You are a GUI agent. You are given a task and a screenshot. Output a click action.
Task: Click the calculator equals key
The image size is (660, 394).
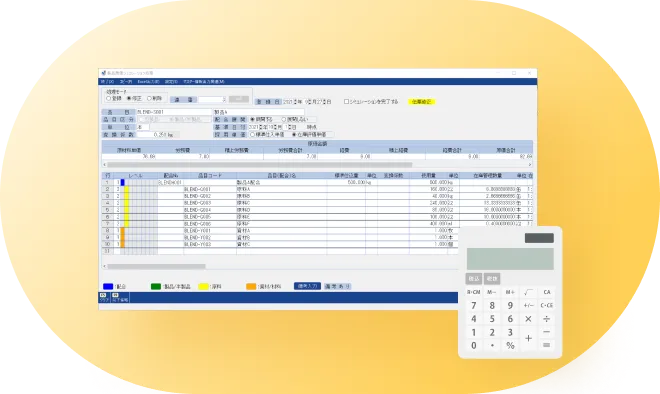click(x=546, y=345)
